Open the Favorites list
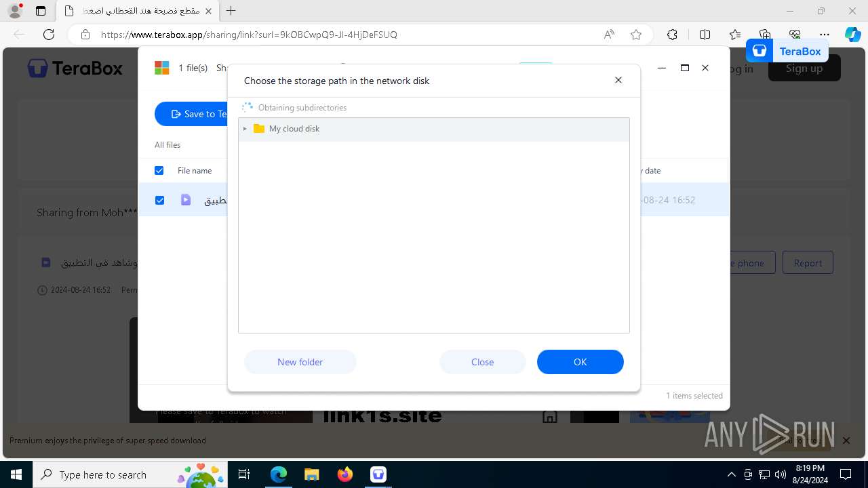Image resolution: width=868 pixels, height=488 pixels. point(735,35)
